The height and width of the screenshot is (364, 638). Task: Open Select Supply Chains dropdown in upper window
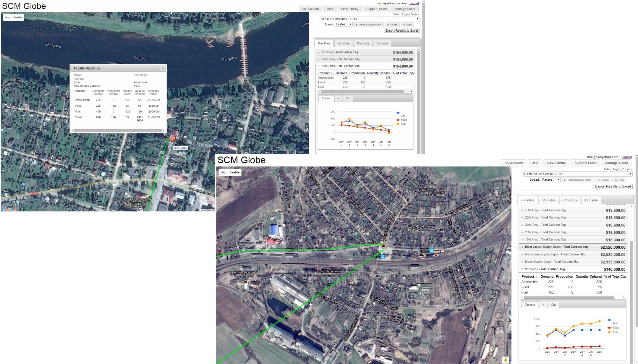coord(370,19)
